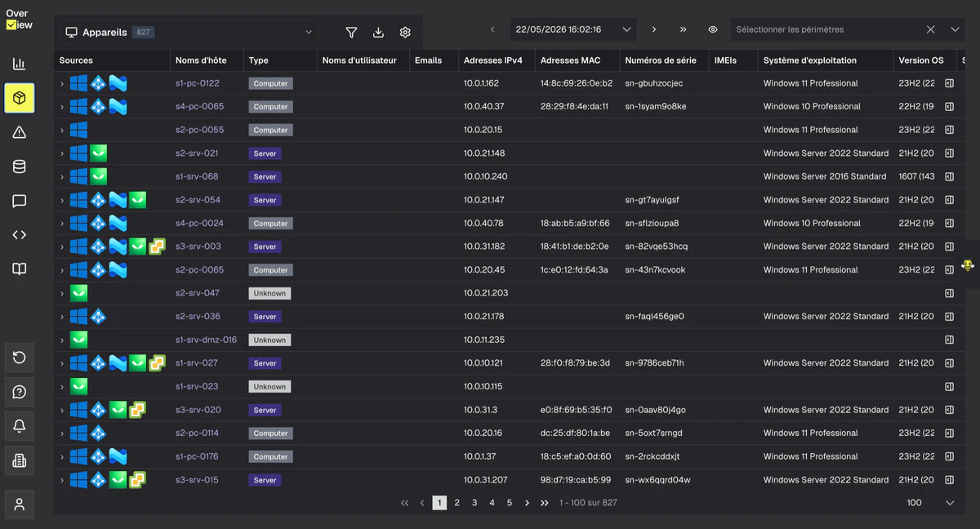The image size is (980, 529).
Task: Open hostname link s1-srv-027
Action: (x=197, y=363)
